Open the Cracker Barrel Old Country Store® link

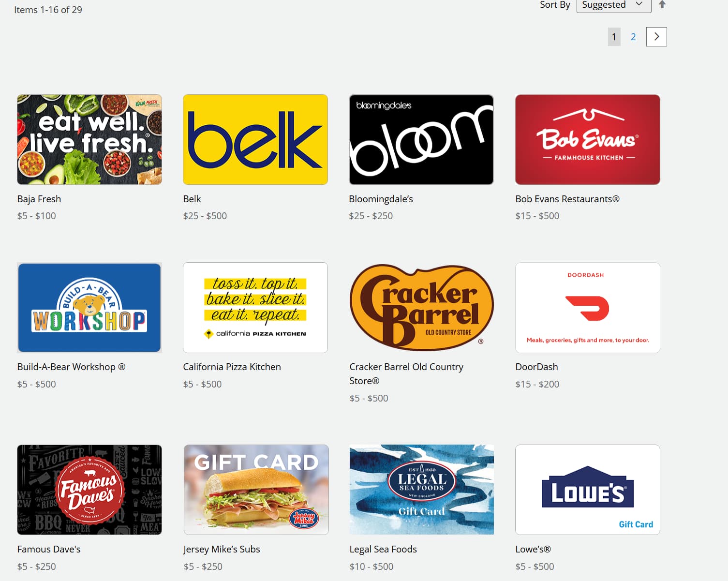point(406,374)
